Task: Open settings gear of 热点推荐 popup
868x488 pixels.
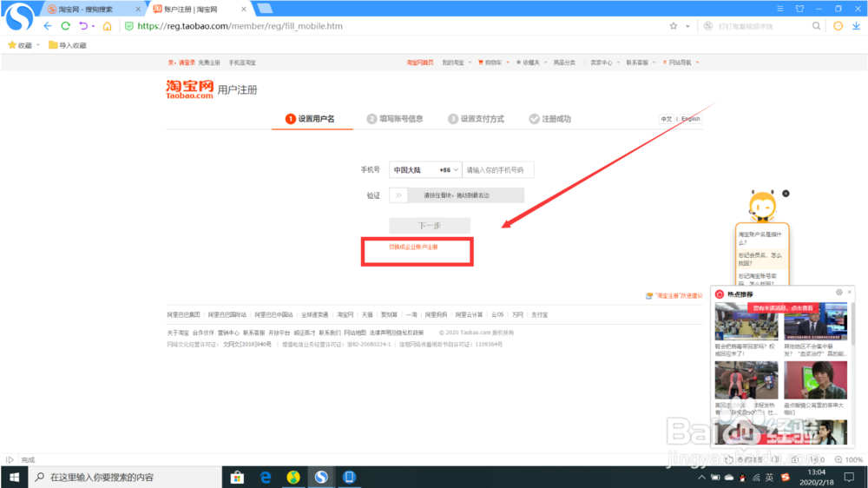Action: pyautogui.click(x=839, y=293)
